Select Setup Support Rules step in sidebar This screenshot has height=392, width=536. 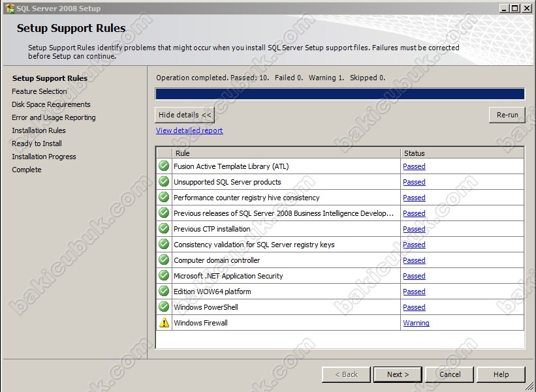(x=50, y=78)
